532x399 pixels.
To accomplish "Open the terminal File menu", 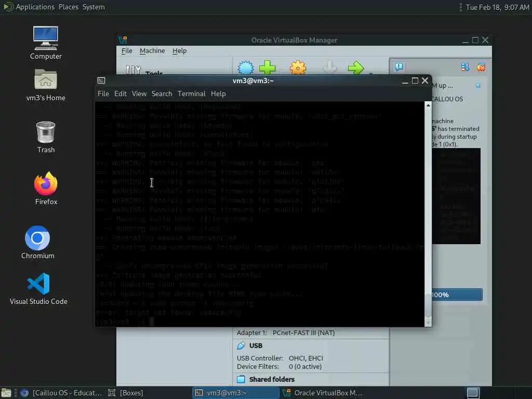I will tap(103, 94).
